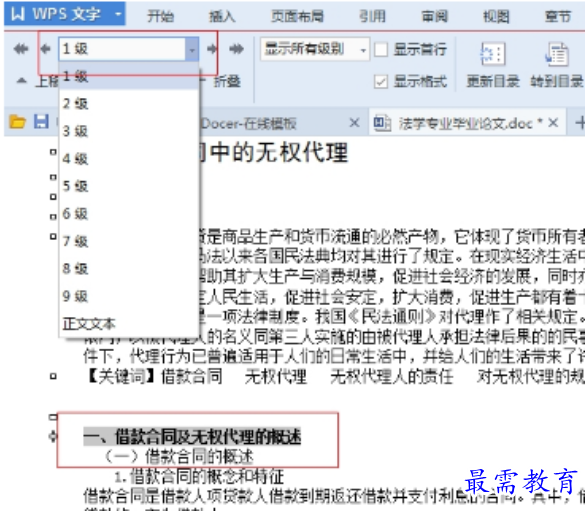Select 9 级 in the level list
Viewport: 586px width, 513px height.
(x=129, y=296)
